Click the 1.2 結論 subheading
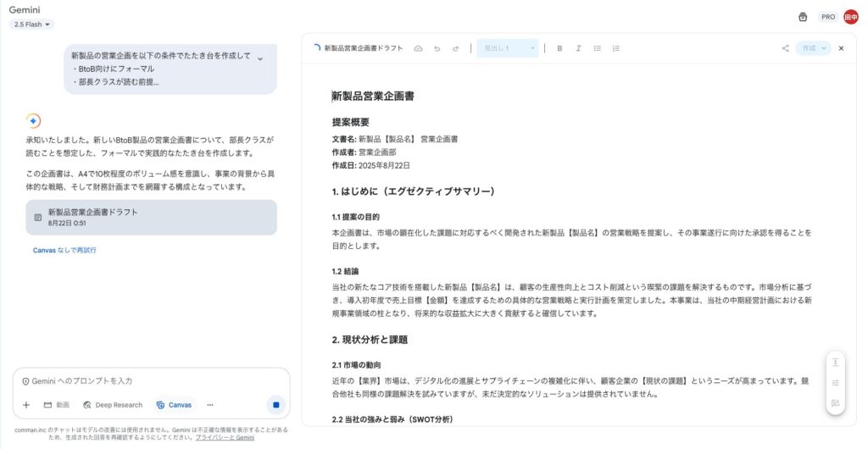The height and width of the screenshot is (449, 868). pyautogui.click(x=346, y=271)
